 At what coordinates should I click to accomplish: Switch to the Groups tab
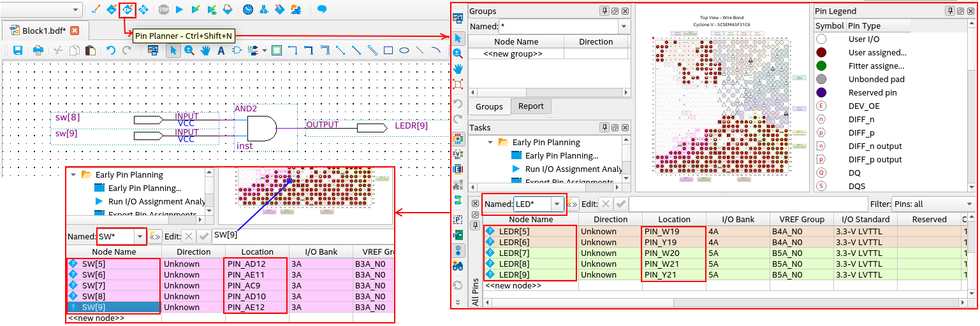(x=490, y=106)
